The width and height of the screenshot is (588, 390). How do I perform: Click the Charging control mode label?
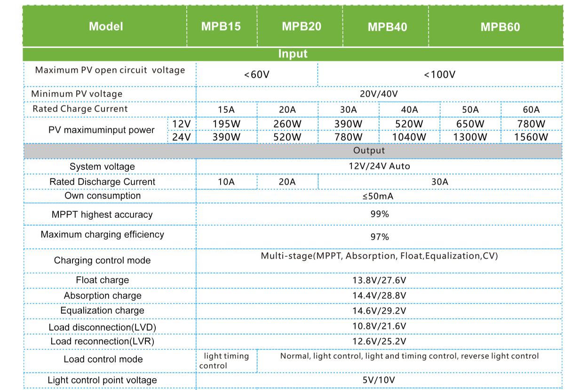click(x=102, y=261)
